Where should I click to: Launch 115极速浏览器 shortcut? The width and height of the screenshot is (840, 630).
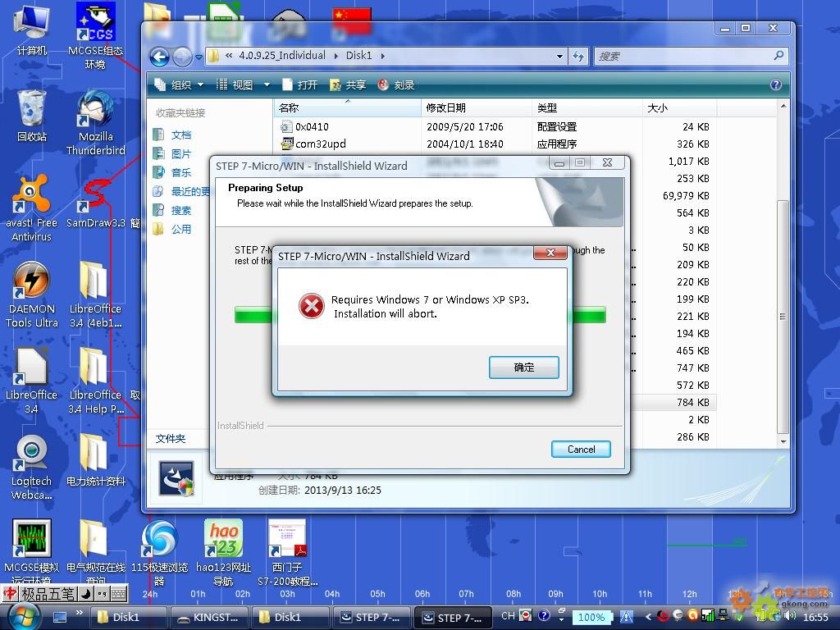tap(159, 552)
